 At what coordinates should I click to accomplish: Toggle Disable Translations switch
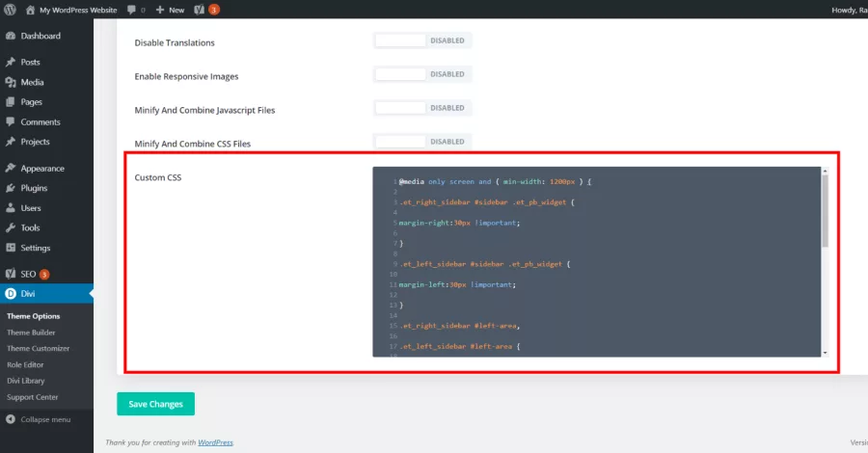(x=421, y=40)
